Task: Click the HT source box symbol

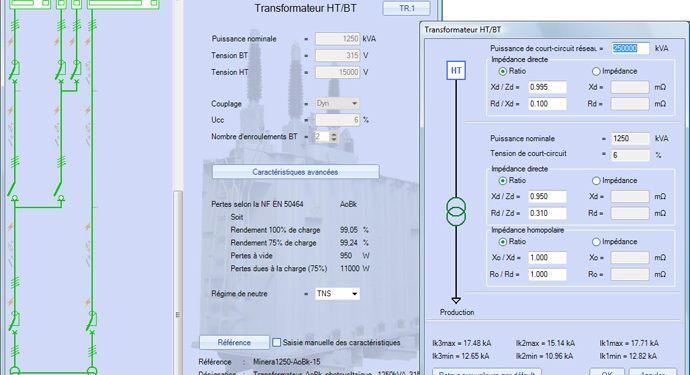Action: tap(456, 70)
